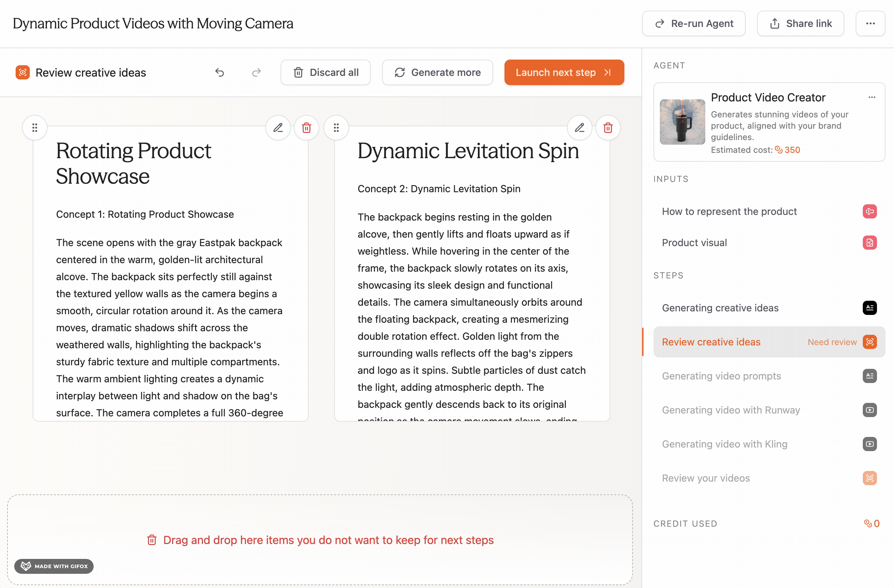The width and height of the screenshot is (894, 588).
Task: Click the Generate more button
Action: pyautogui.click(x=437, y=72)
